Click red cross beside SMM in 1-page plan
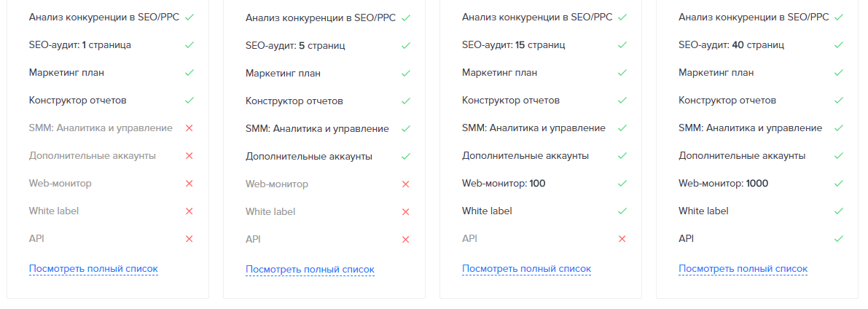 click(189, 128)
